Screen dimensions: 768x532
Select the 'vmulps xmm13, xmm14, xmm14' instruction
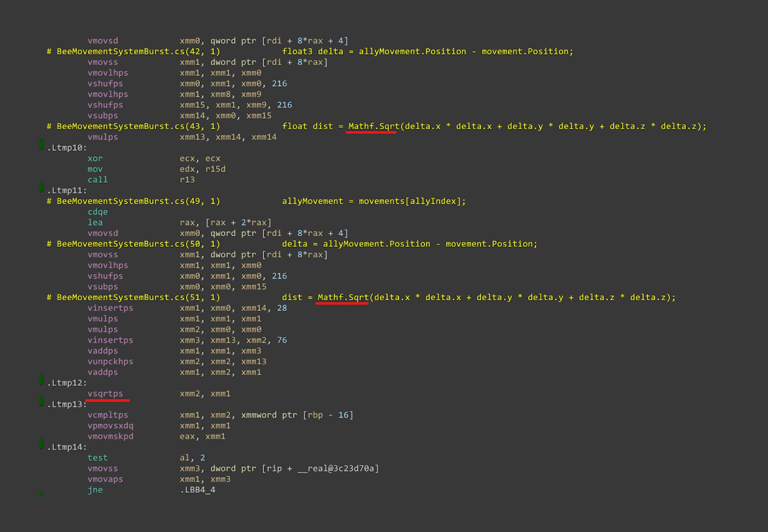click(x=182, y=137)
